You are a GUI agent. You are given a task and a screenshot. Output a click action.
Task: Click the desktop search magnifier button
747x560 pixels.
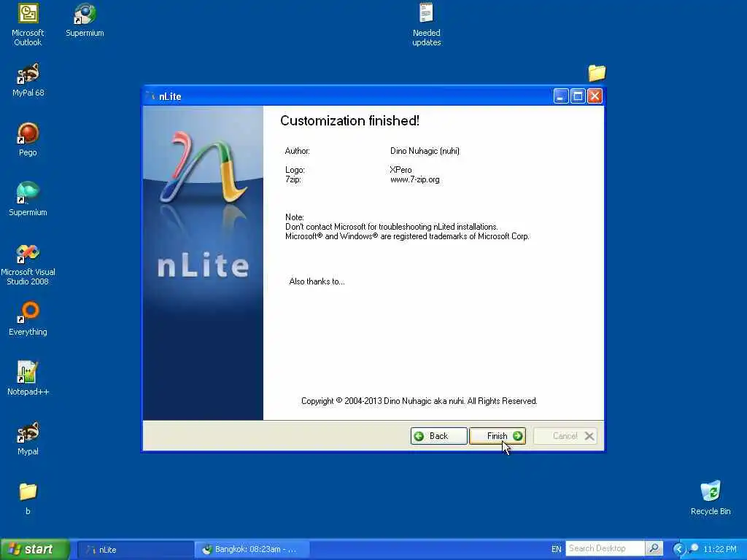tap(654, 548)
